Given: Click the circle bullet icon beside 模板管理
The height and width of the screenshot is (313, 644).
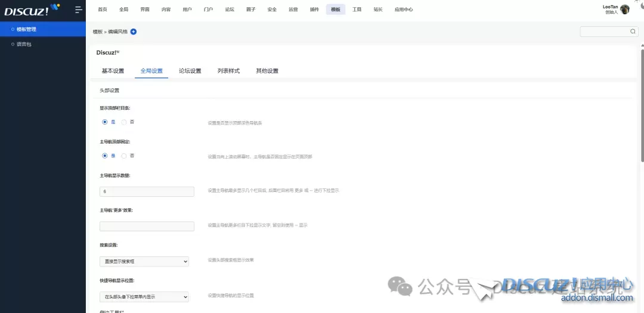Looking at the screenshot, I should point(13,29).
